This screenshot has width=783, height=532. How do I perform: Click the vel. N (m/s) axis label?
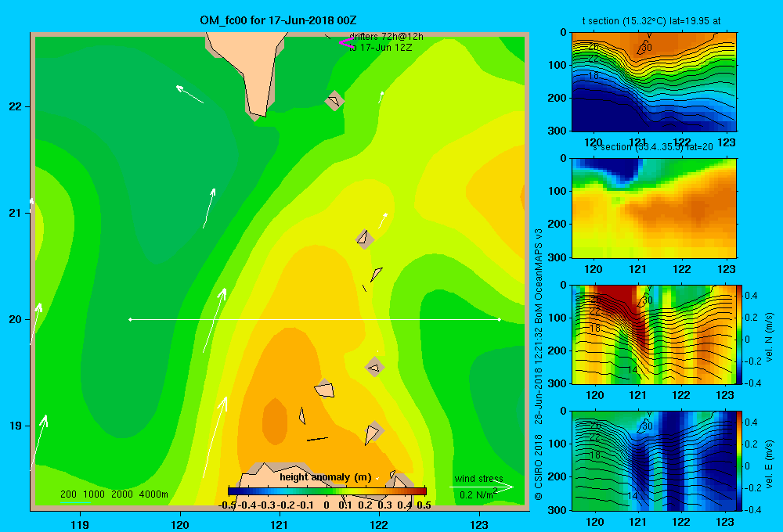[x=770, y=337]
